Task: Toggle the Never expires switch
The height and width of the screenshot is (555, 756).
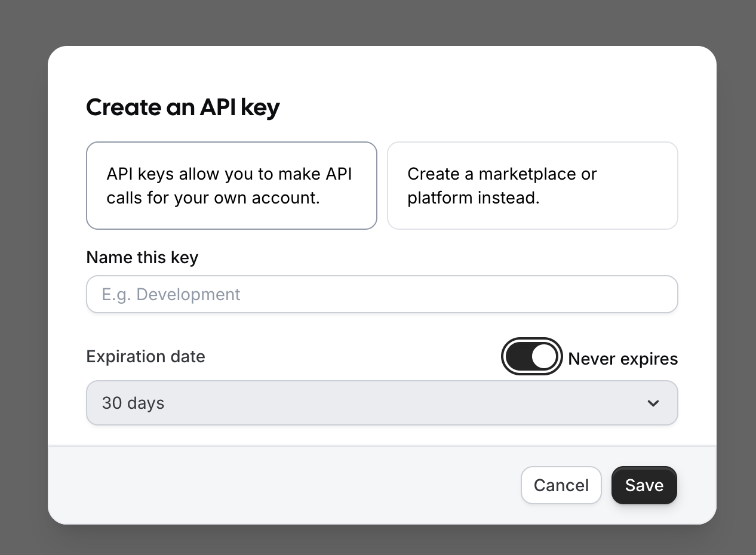Action: point(531,357)
